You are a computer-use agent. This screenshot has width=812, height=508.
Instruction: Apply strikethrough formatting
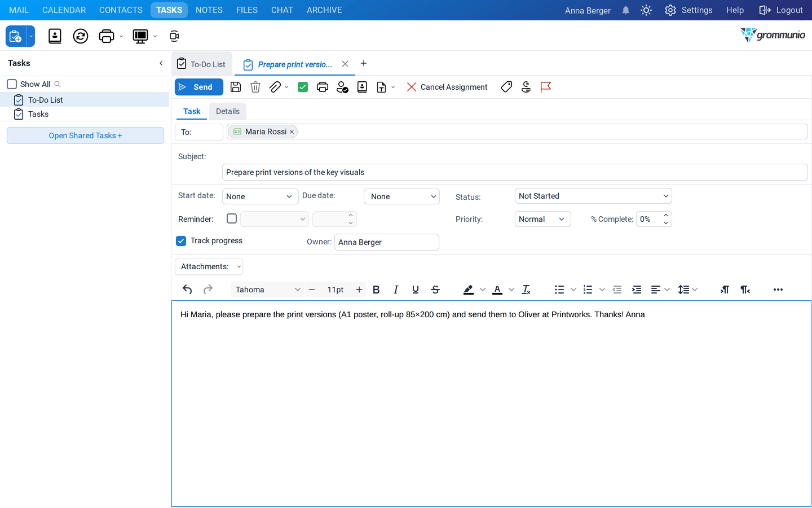(435, 290)
